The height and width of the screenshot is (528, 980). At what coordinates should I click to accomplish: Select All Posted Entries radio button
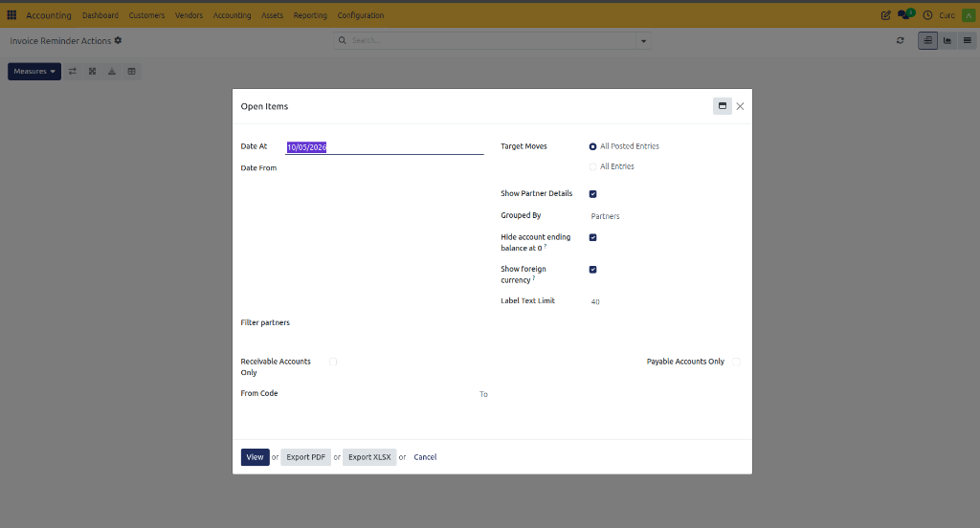pyautogui.click(x=592, y=147)
